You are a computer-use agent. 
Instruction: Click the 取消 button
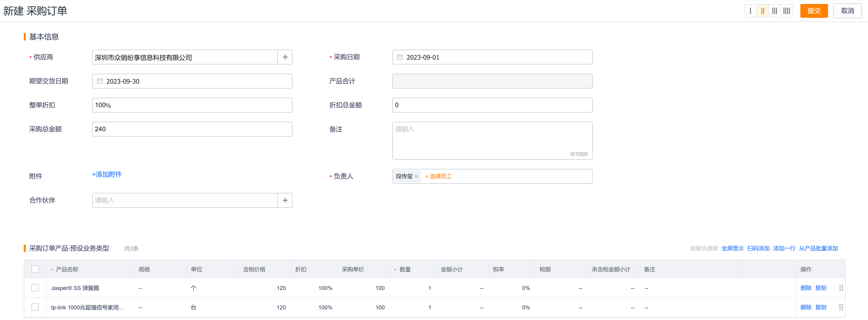click(847, 11)
